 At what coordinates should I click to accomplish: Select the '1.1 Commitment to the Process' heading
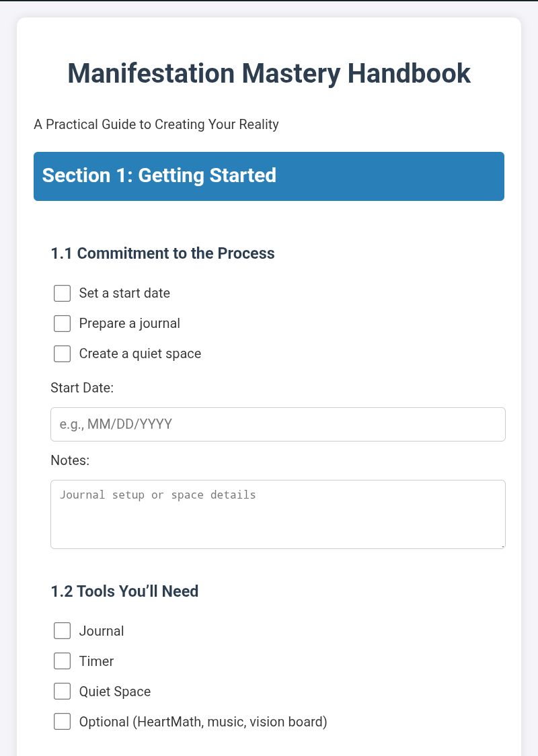[x=163, y=253]
